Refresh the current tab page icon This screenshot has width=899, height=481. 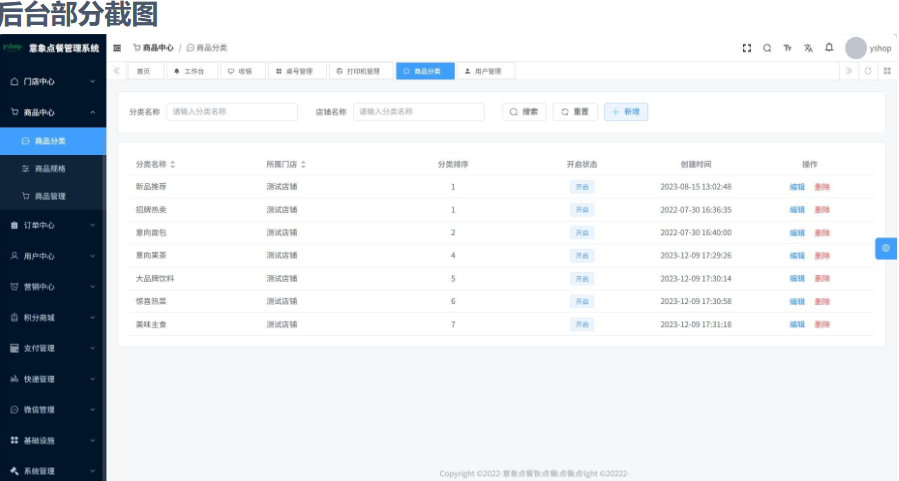(x=868, y=71)
